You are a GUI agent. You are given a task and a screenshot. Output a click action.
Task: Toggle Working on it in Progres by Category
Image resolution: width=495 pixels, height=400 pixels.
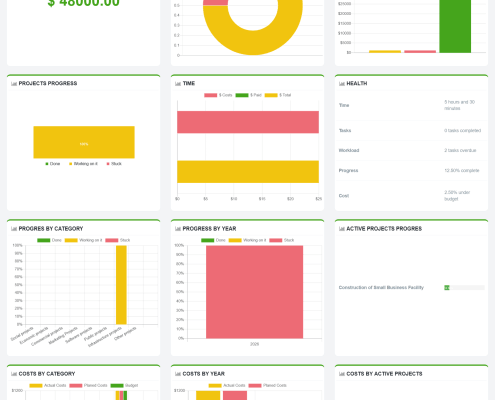(x=83, y=240)
